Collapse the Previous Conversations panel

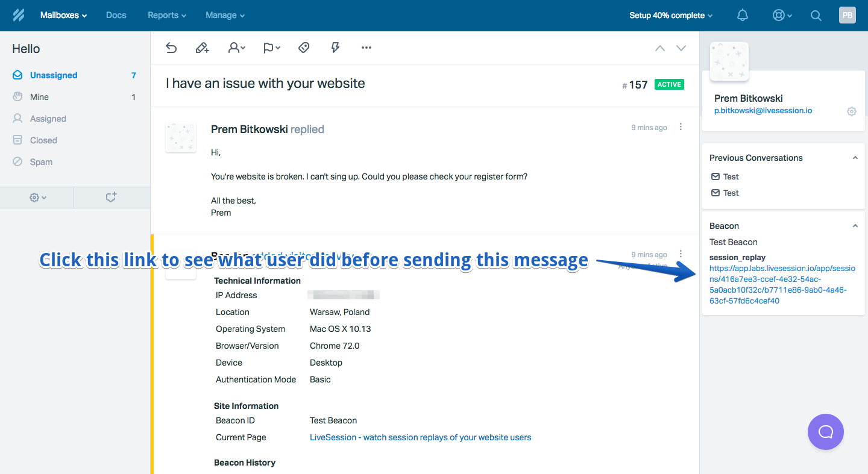tap(855, 158)
